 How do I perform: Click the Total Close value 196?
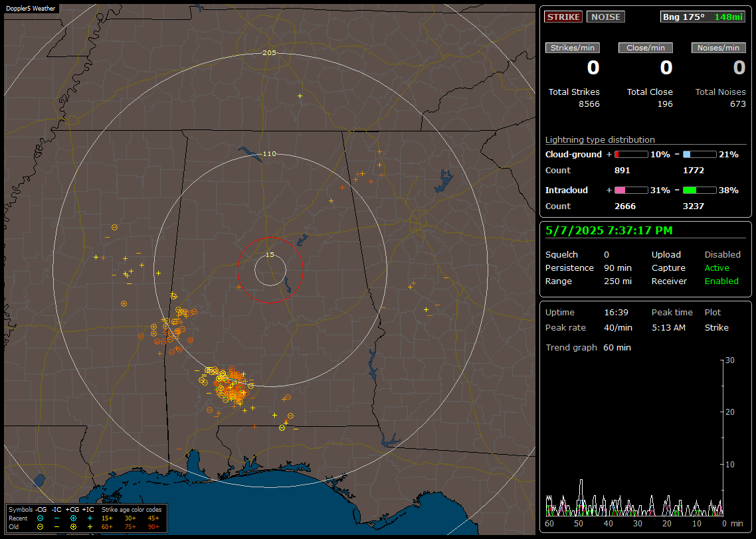point(665,104)
